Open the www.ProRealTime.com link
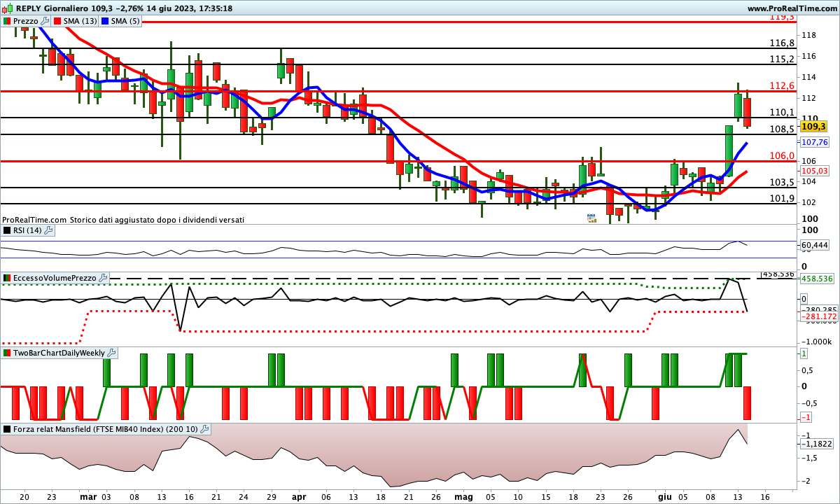 [x=792, y=8]
